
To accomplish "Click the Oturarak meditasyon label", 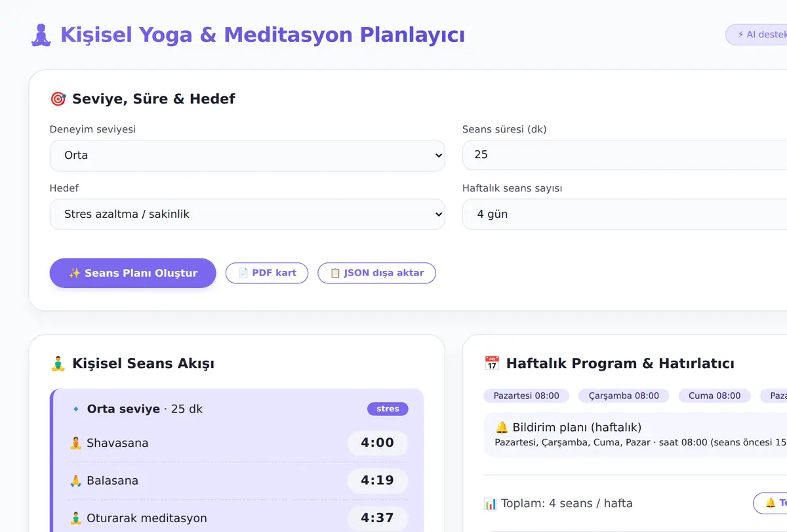I will click(x=147, y=518).
